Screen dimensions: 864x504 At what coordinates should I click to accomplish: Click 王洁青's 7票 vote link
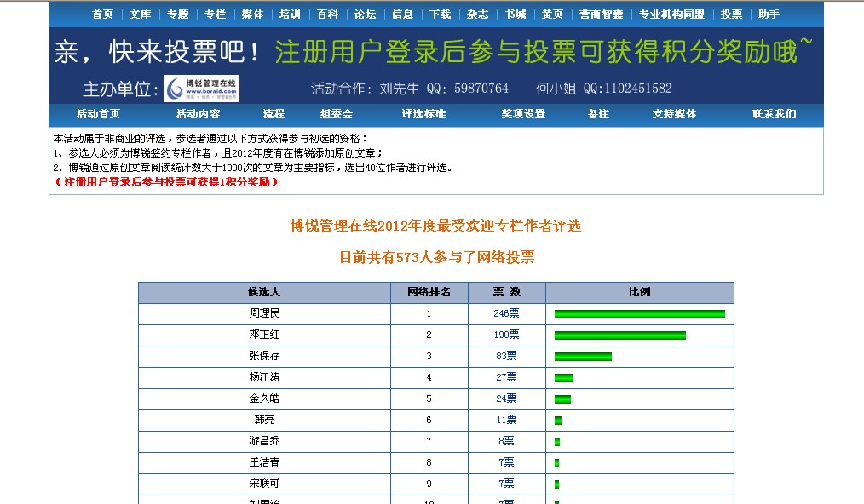click(506, 462)
